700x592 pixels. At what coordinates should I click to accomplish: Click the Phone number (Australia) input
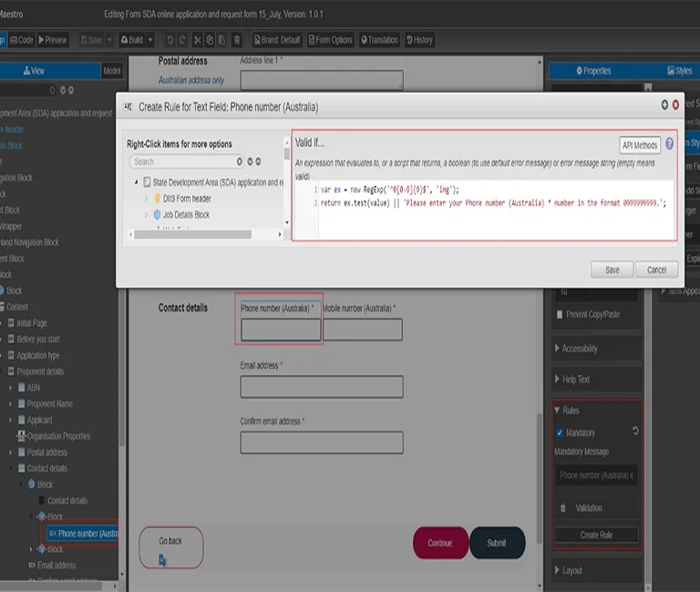coord(281,330)
